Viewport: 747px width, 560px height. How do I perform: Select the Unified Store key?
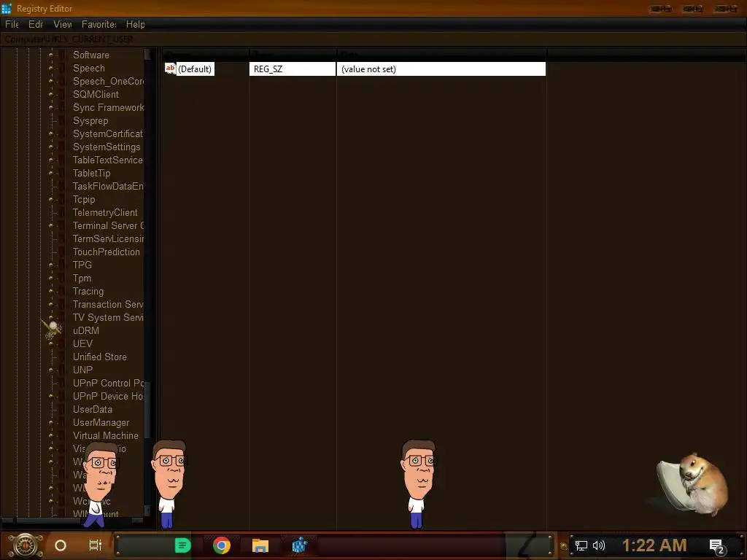pyautogui.click(x=99, y=357)
